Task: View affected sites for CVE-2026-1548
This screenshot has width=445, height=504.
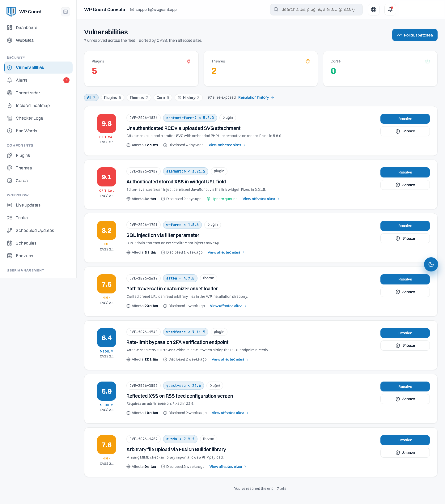Action: pyautogui.click(x=230, y=359)
